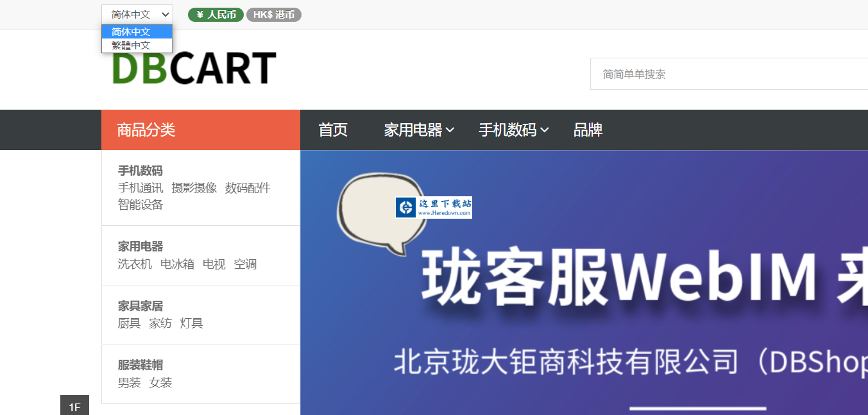Viewport: 868px width, 415px height.
Task: Open 男装 subcategory
Action: tap(129, 383)
